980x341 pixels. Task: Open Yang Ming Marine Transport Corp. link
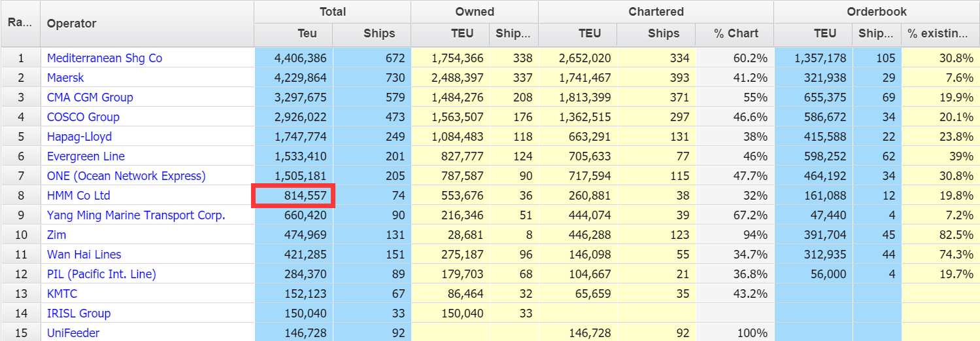tap(136, 215)
